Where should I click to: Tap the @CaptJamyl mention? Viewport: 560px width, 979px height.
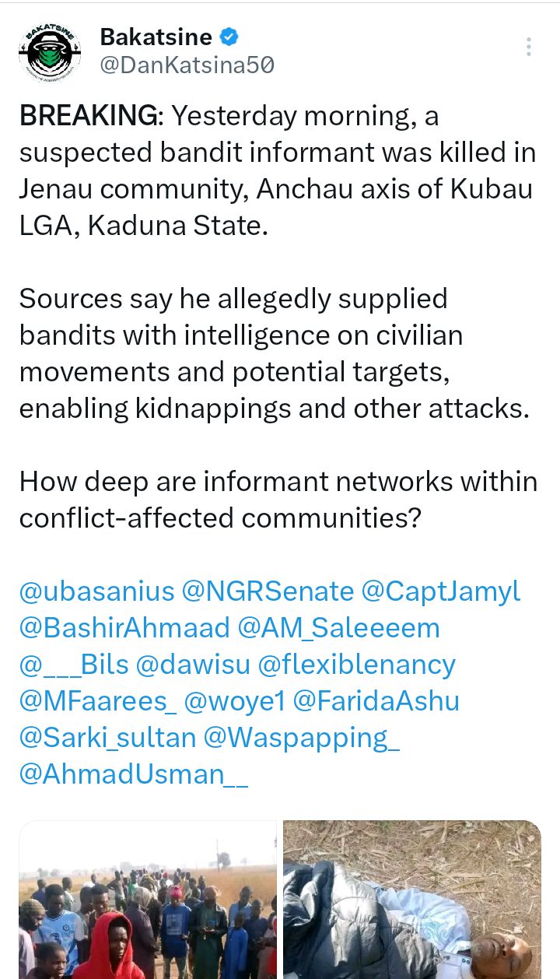point(440,591)
